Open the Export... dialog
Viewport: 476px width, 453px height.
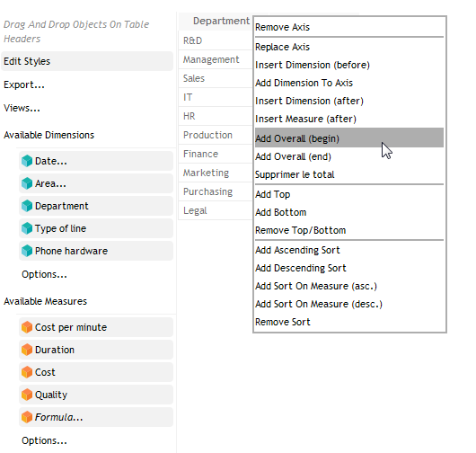24,84
